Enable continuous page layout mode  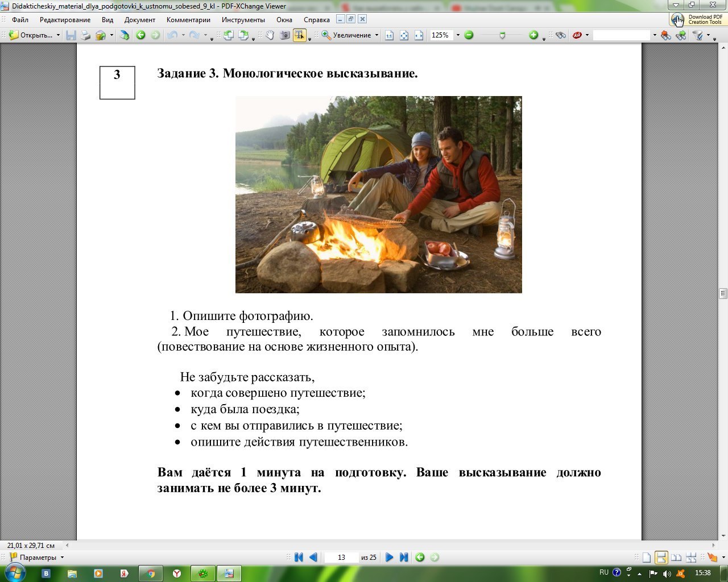click(x=661, y=558)
